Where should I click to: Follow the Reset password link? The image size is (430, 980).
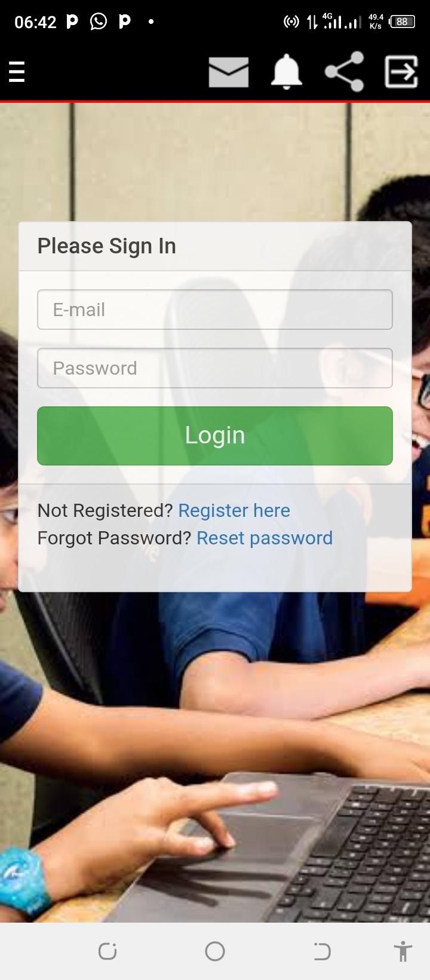(x=265, y=538)
